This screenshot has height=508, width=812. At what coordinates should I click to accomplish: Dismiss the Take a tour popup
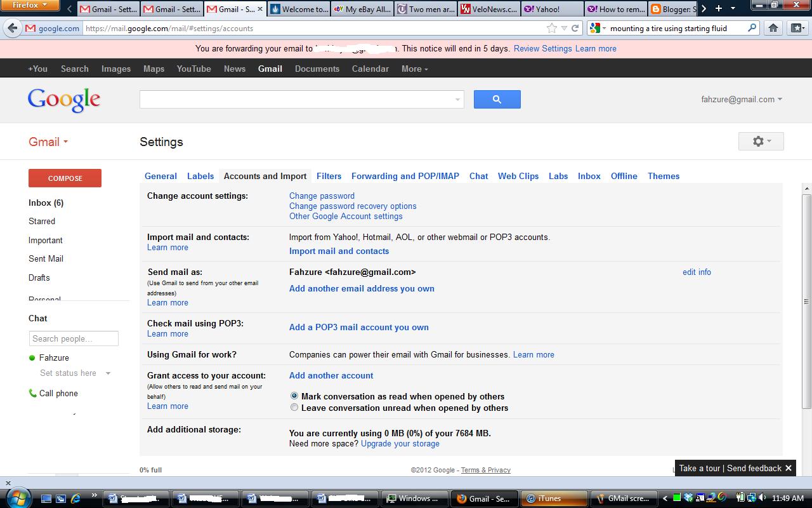[x=789, y=468]
